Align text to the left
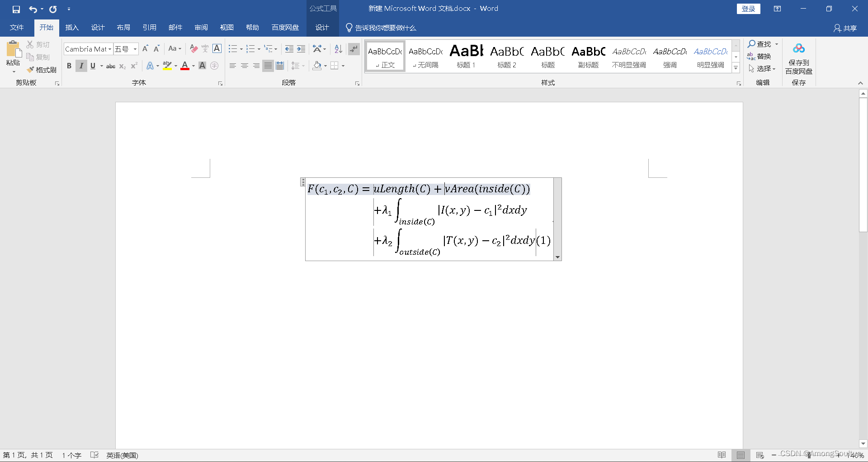This screenshot has height=462, width=868. click(x=233, y=66)
